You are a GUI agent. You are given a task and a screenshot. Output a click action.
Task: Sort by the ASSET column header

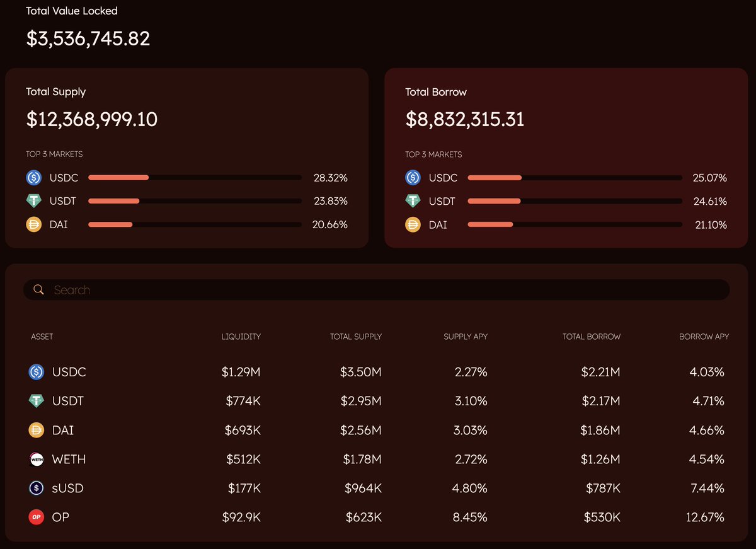tap(42, 337)
